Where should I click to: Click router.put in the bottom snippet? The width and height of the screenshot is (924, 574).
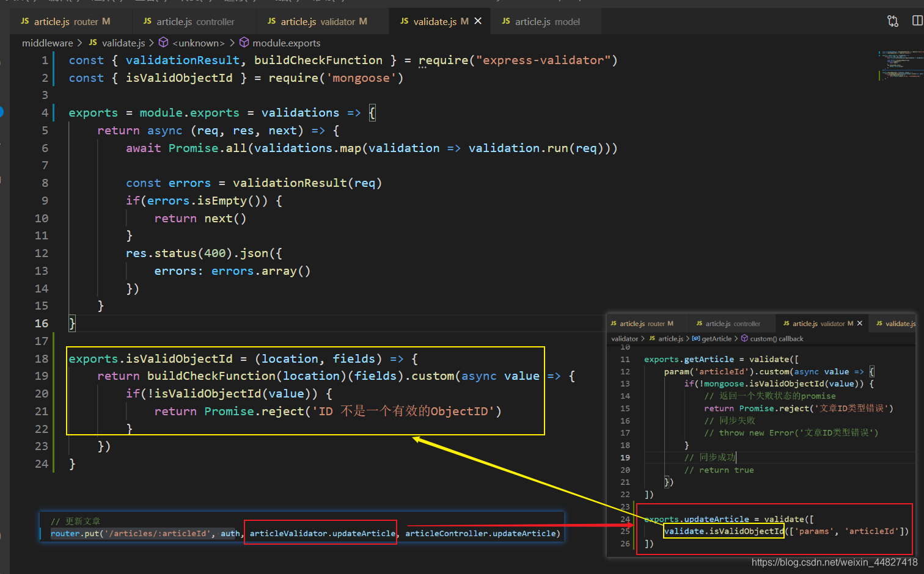tap(75, 534)
